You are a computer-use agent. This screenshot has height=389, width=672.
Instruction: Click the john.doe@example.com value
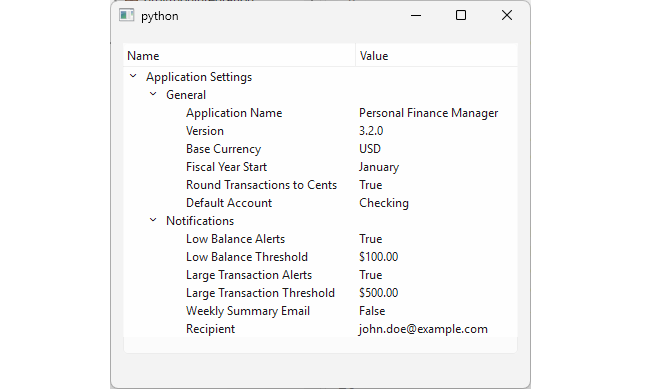(x=423, y=329)
